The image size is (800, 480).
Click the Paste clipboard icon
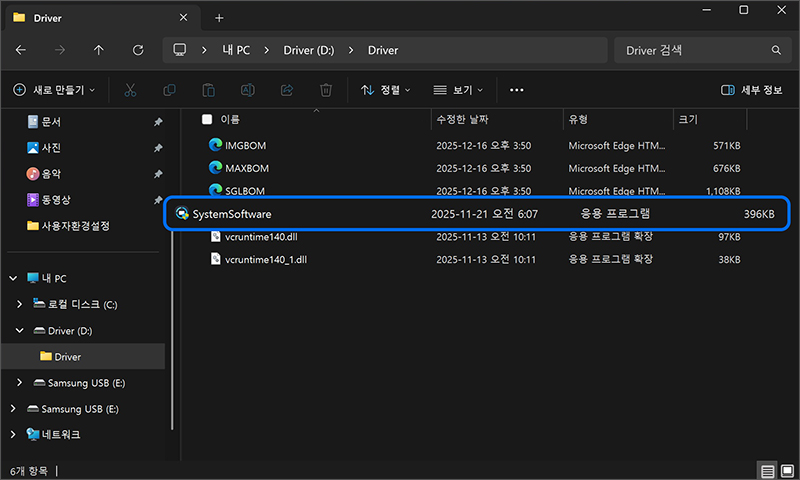click(208, 90)
